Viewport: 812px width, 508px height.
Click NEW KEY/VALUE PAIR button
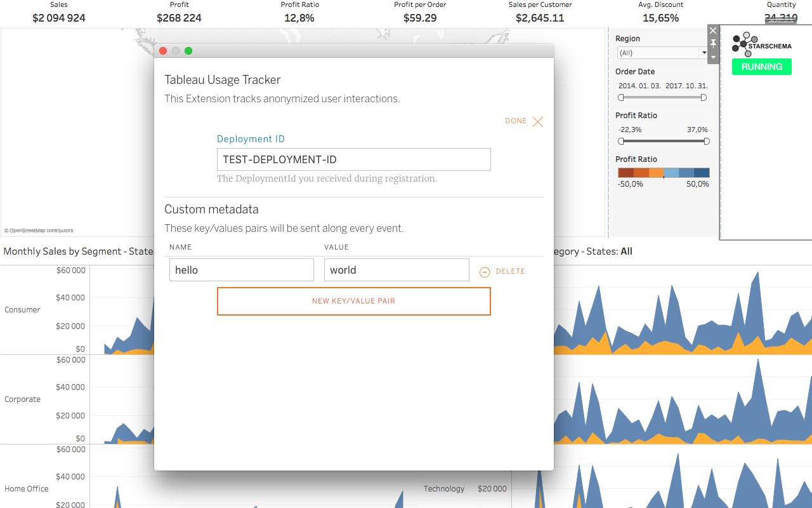(354, 301)
